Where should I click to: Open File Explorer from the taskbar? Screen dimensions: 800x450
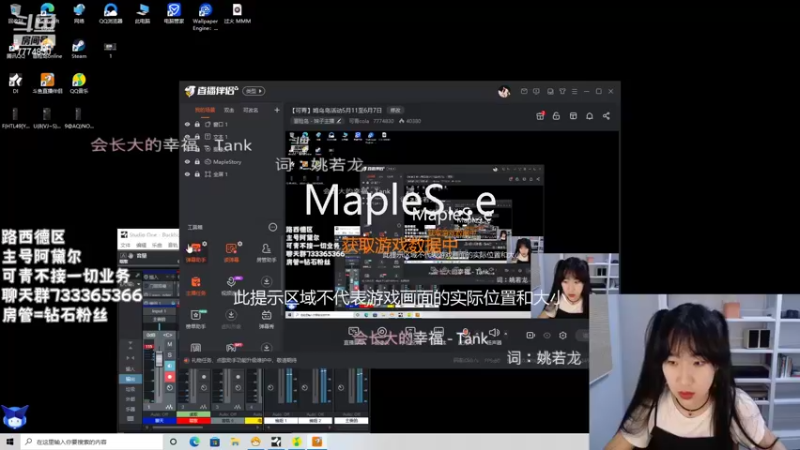(x=235, y=442)
